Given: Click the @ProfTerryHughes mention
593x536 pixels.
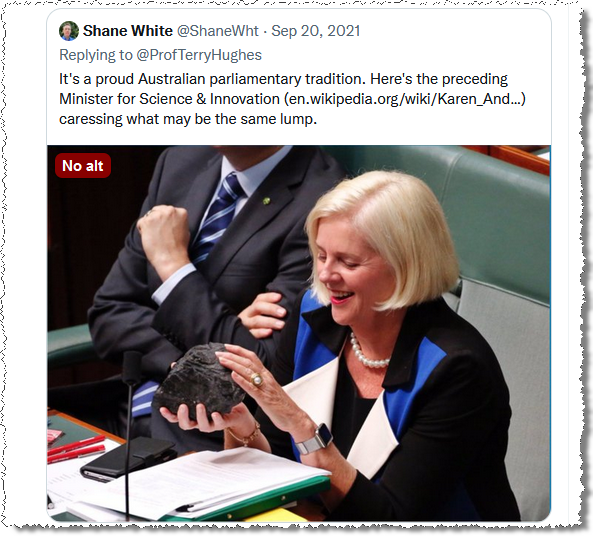Looking at the screenshot, I should (199, 55).
